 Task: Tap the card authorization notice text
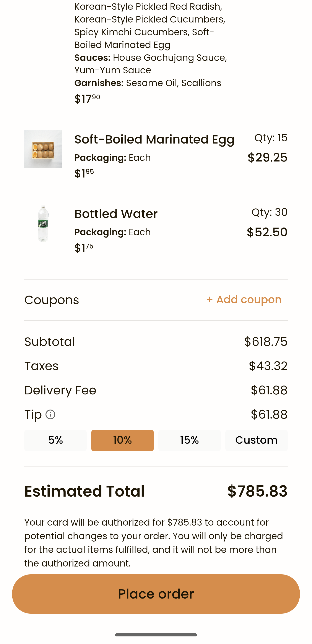click(154, 543)
